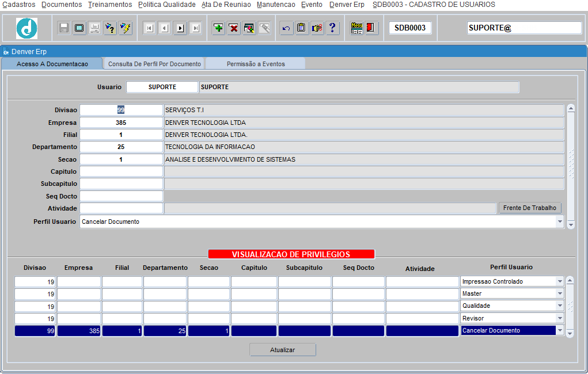Click the Divisao field with 99

pos(121,110)
